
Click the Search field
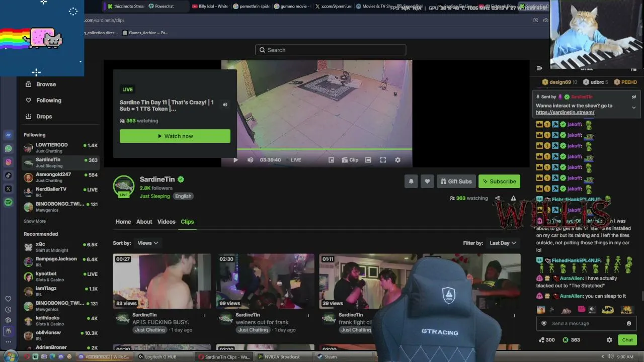[331, 50]
